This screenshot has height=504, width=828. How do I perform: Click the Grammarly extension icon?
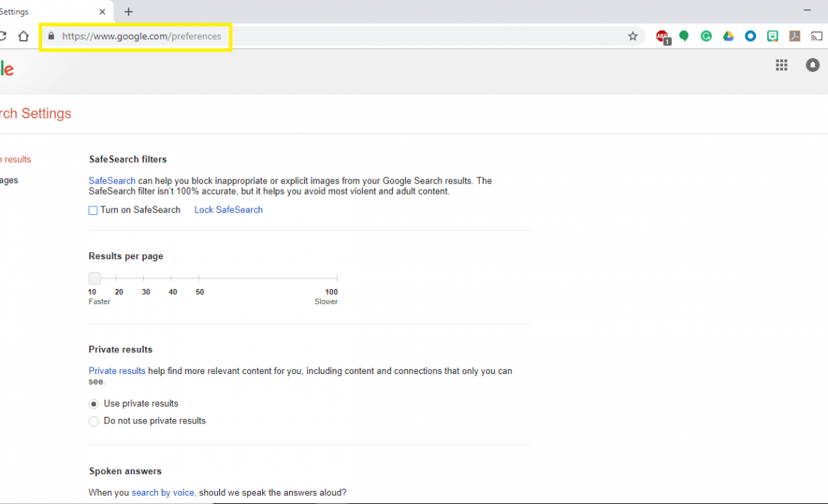706,36
